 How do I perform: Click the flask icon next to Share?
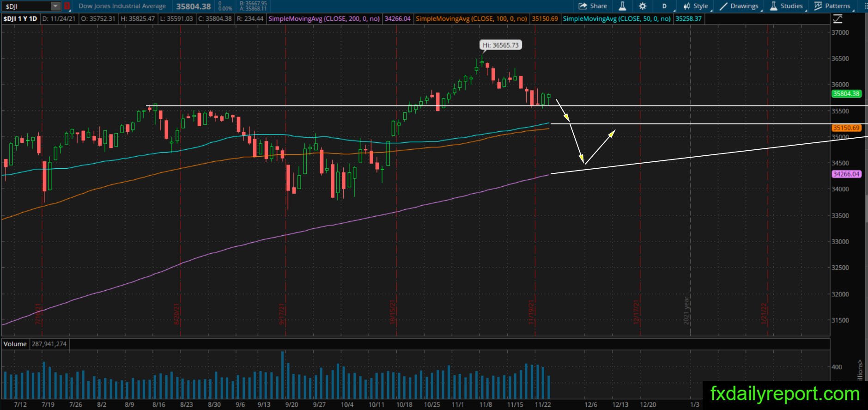coord(622,6)
